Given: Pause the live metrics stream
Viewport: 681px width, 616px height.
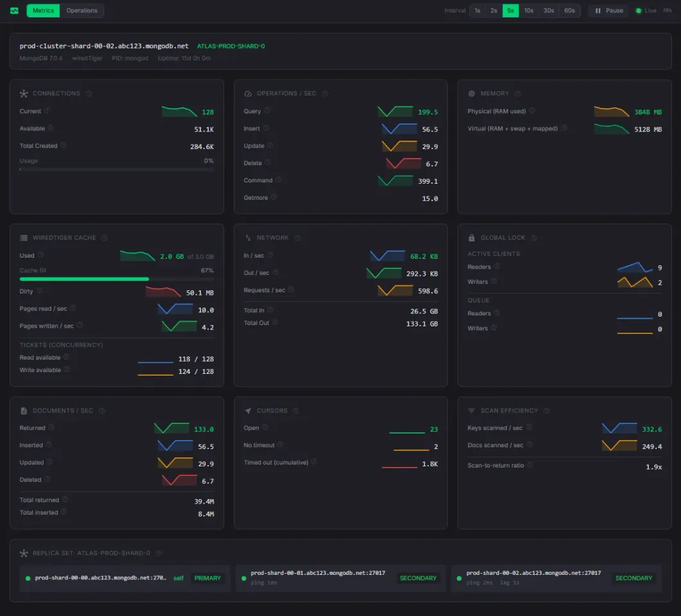Looking at the screenshot, I should (x=608, y=10).
